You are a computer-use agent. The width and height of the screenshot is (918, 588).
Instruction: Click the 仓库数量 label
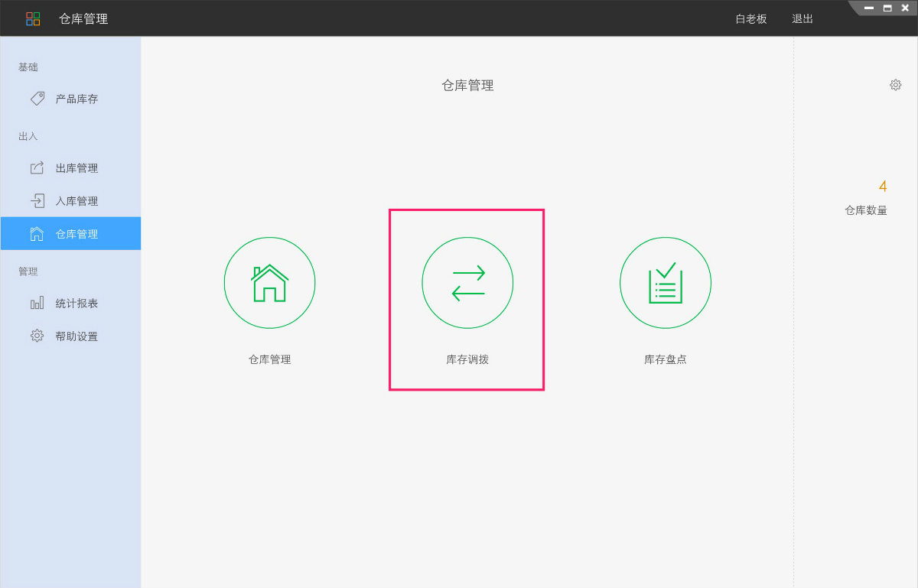click(x=866, y=210)
